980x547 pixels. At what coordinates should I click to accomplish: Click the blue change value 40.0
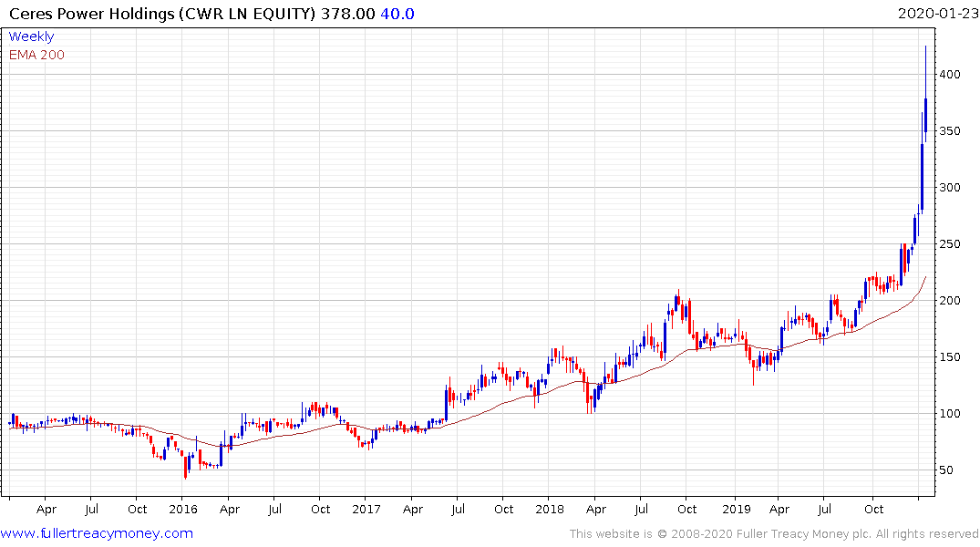click(x=397, y=14)
